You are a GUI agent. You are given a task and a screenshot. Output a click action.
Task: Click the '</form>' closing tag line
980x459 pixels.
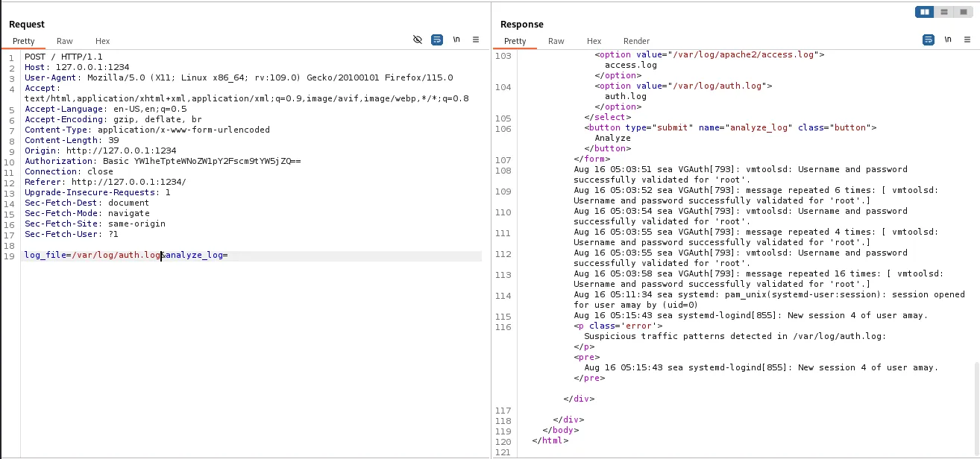point(591,159)
